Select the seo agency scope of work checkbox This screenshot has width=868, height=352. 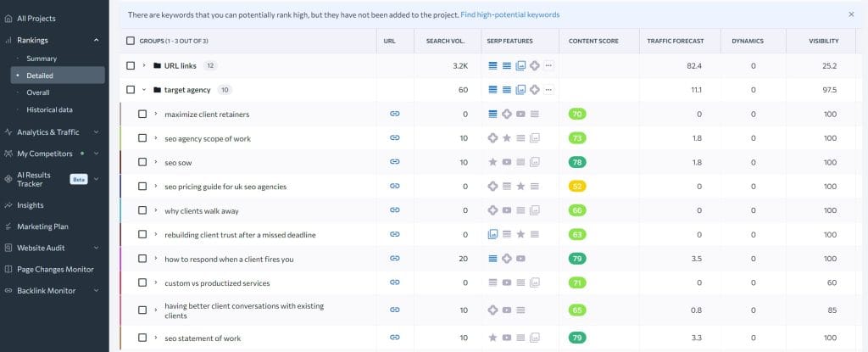pos(142,138)
